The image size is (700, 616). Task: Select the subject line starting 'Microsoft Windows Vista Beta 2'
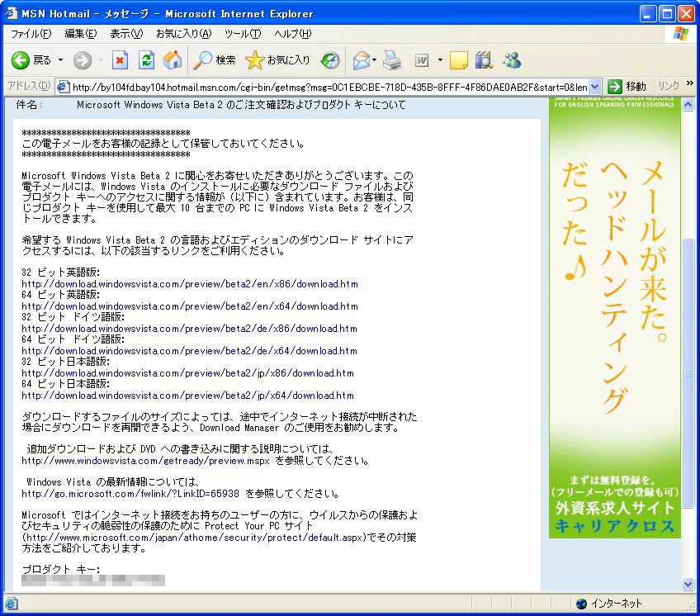[x=241, y=105]
